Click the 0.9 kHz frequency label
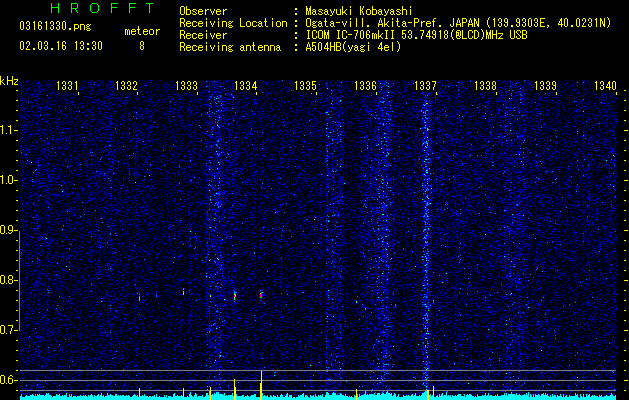Image resolution: width=629 pixels, height=400 pixels. tap(9, 230)
